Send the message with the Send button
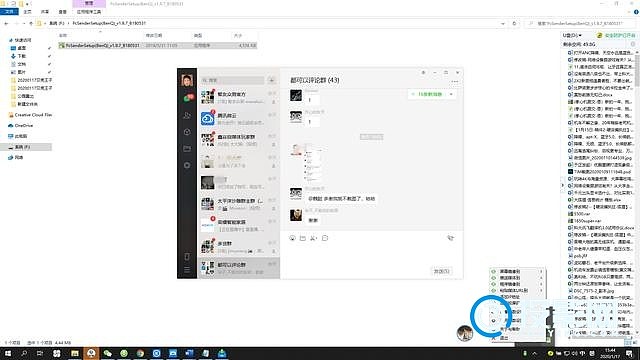This screenshot has height=360, width=640. [441, 271]
